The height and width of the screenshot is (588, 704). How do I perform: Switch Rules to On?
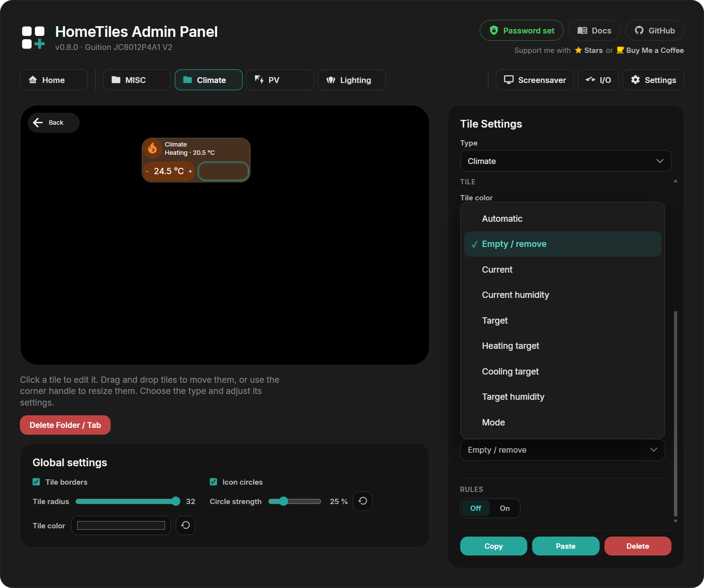click(x=505, y=508)
